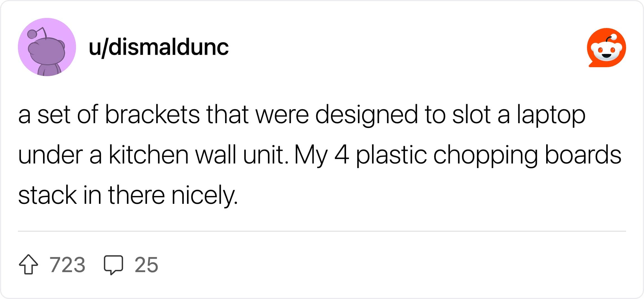Click the number "4" in the post text
The height and width of the screenshot is (299, 644).
coord(342,155)
